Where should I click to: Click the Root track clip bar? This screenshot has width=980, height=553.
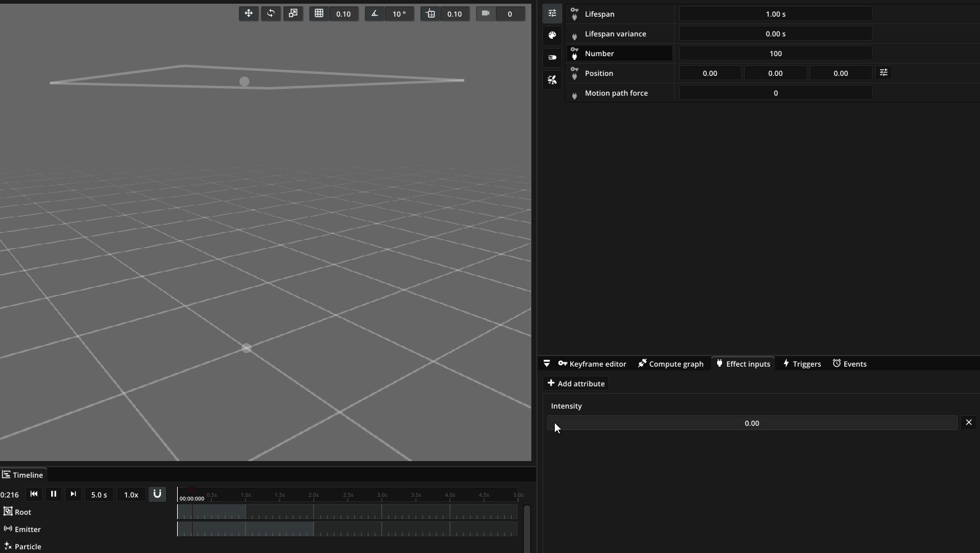[x=212, y=512]
